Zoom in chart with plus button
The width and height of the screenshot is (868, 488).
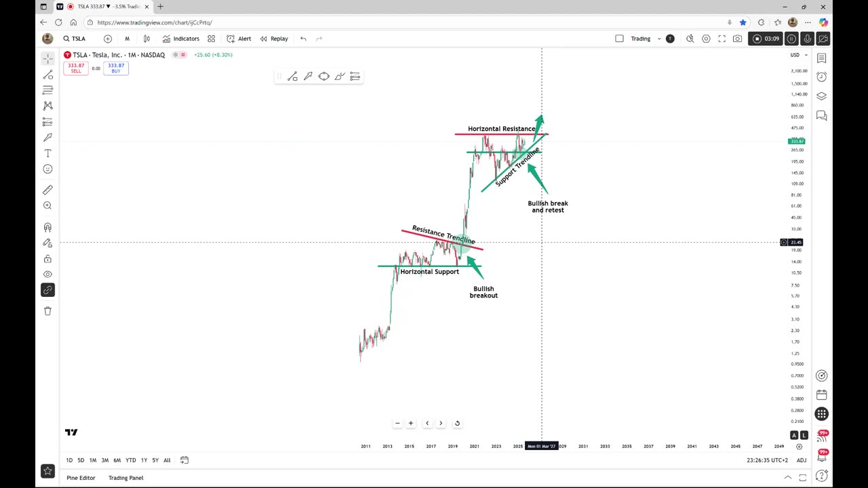click(x=410, y=423)
